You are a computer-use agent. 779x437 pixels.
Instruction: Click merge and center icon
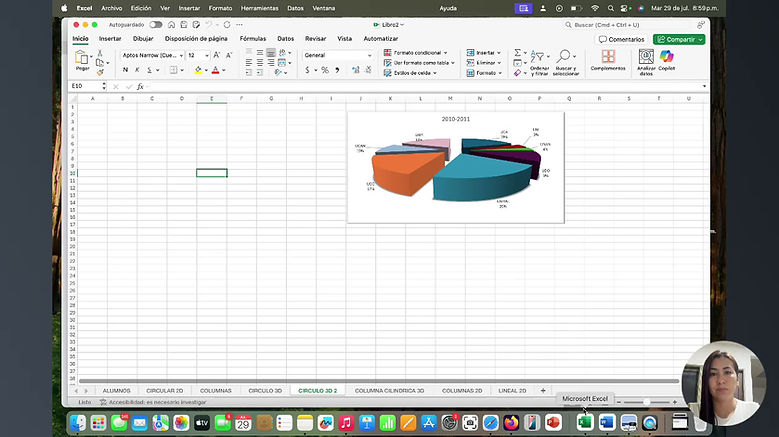pos(282,63)
